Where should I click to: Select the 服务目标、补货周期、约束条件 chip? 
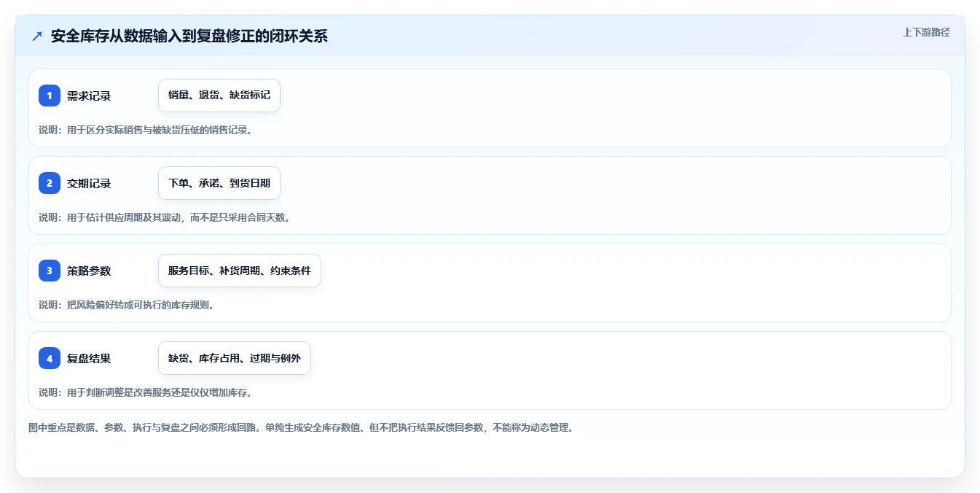[x=240, y=271]
